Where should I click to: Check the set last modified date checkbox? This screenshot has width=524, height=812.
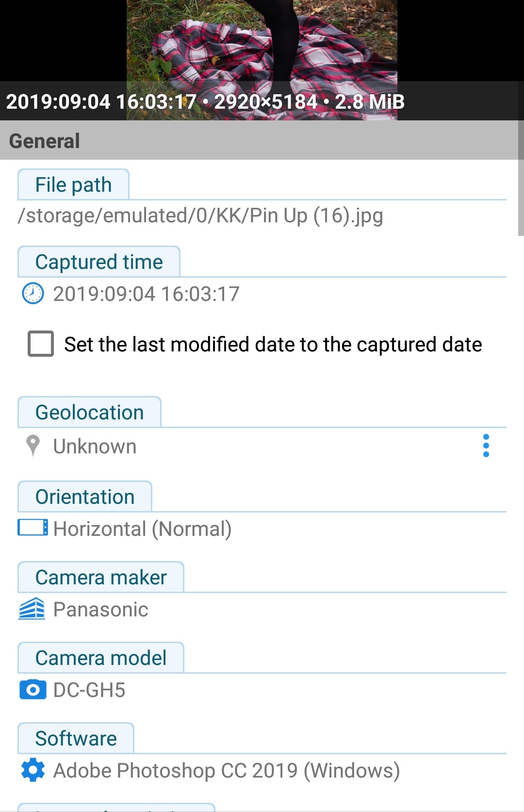[41, 344]
